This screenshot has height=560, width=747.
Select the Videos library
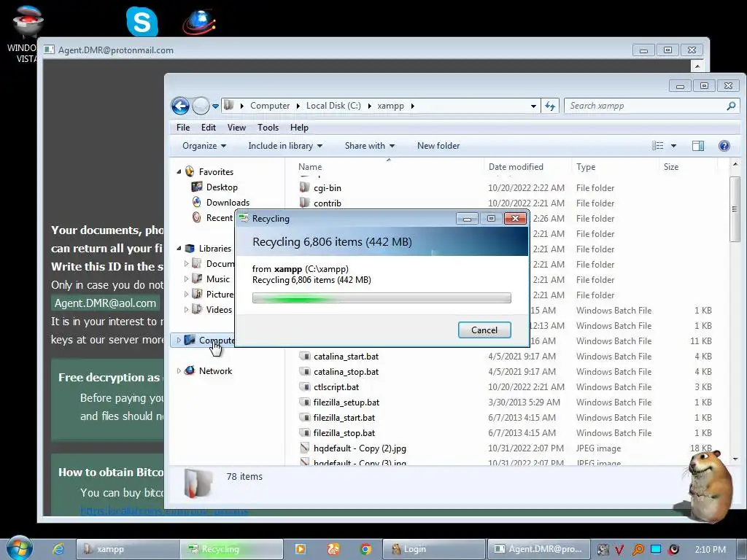tap(219, 309)
